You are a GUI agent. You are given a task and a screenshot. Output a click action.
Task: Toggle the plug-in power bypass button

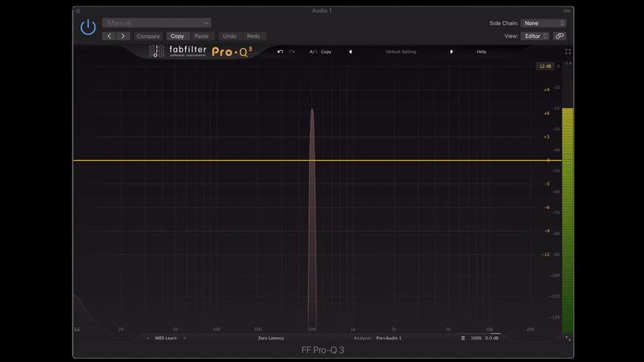(x=88, y=27)
